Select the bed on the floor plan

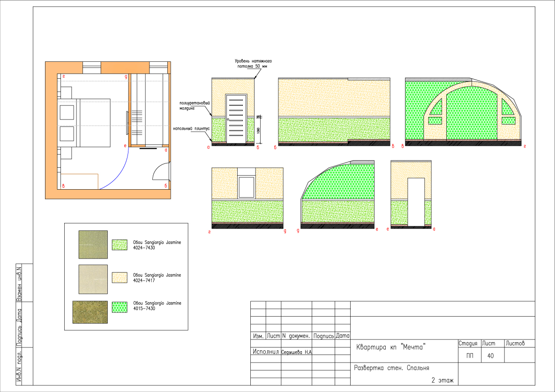[x=84, y=123]
